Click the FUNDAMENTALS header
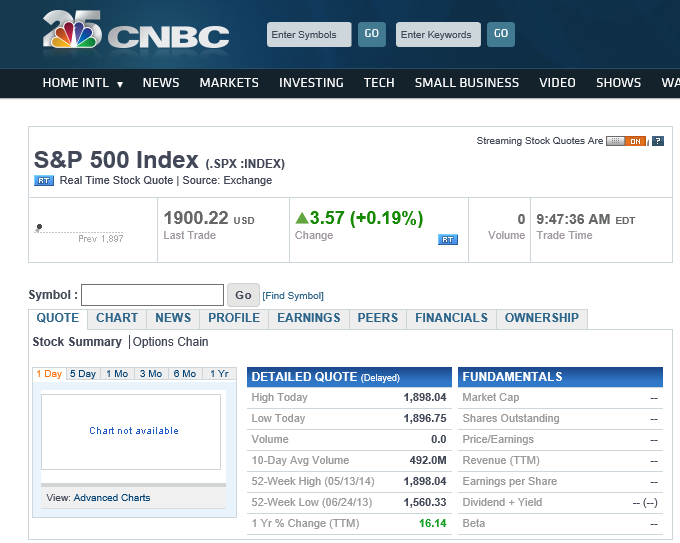Viewport: 680px width, 543px height. coord(560,377)
